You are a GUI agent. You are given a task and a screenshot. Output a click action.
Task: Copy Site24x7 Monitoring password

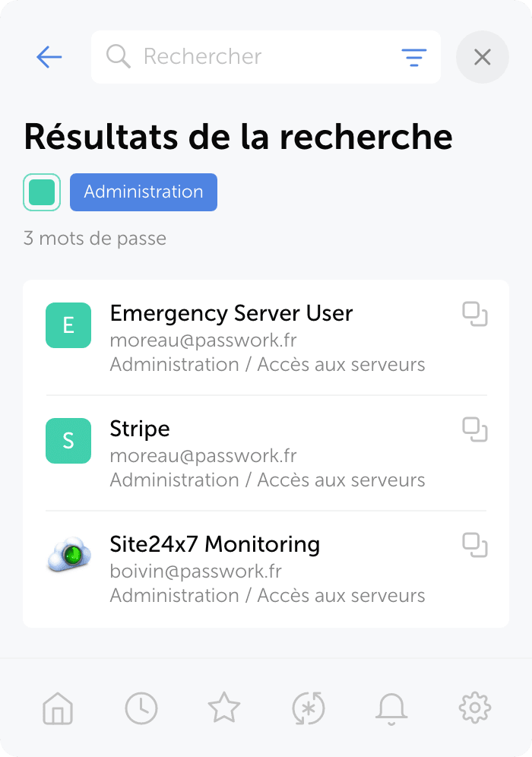click(x=475, y=545)
